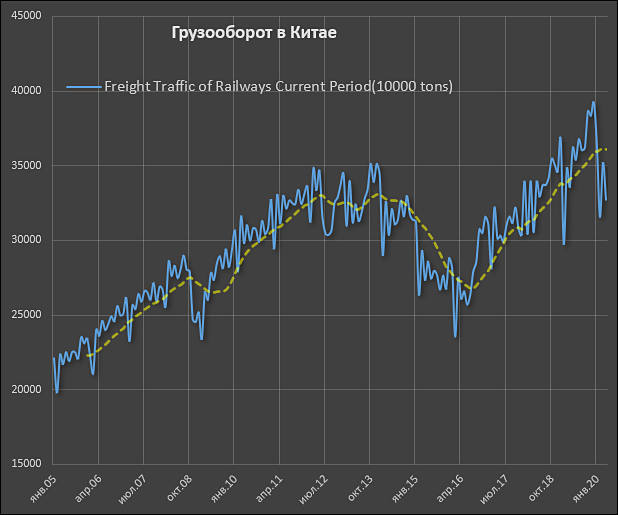Select the 40000 y-axis label

pos(24,91)
